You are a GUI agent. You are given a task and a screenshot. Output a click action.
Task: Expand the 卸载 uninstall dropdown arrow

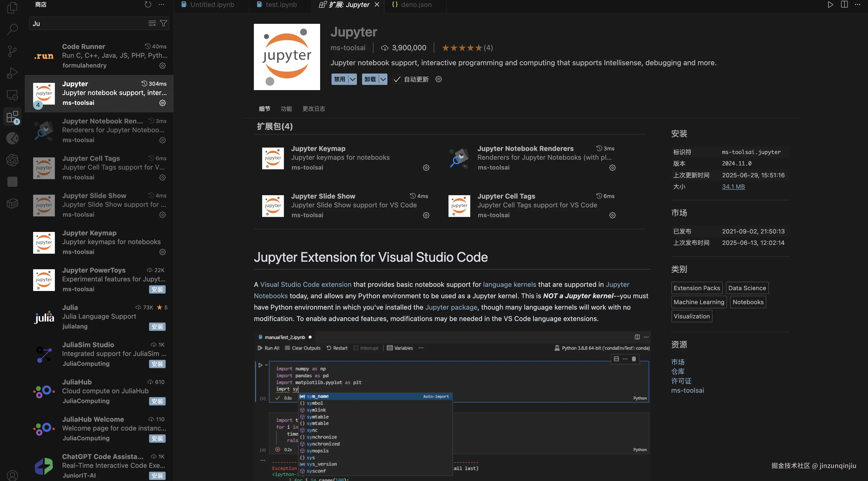pyautogui.click(x=383, y=79)
